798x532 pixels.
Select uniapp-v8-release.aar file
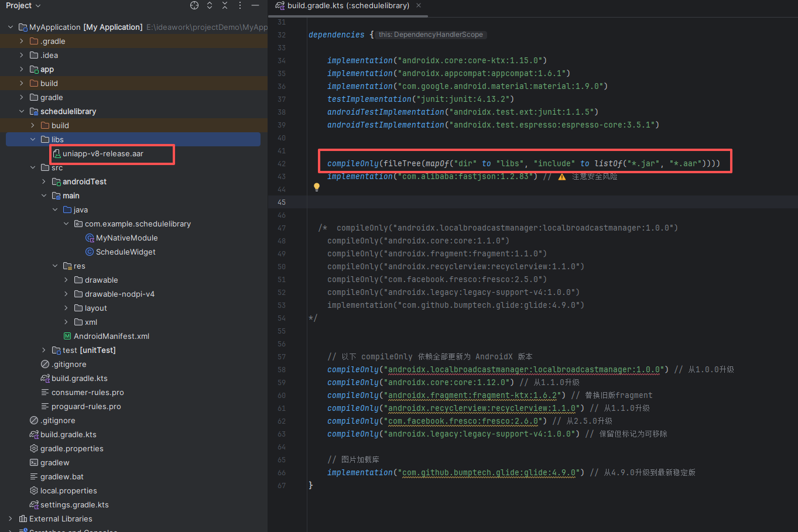coord(103,153)
